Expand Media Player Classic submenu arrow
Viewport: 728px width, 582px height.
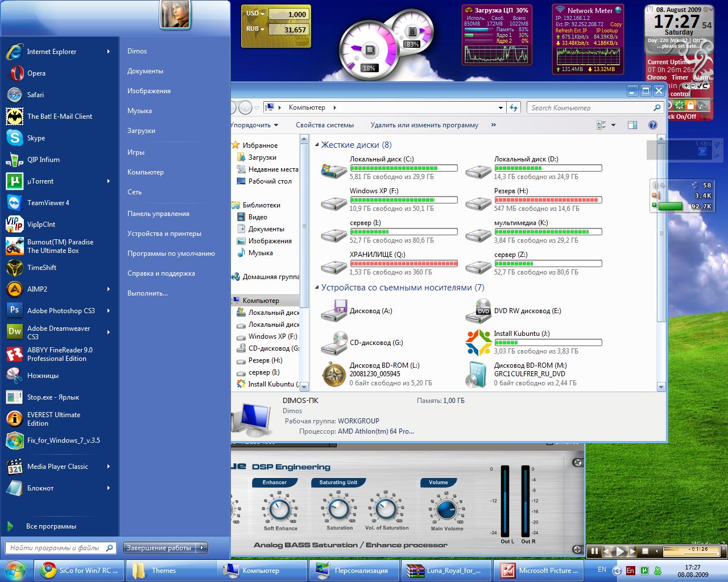(108, 467)
